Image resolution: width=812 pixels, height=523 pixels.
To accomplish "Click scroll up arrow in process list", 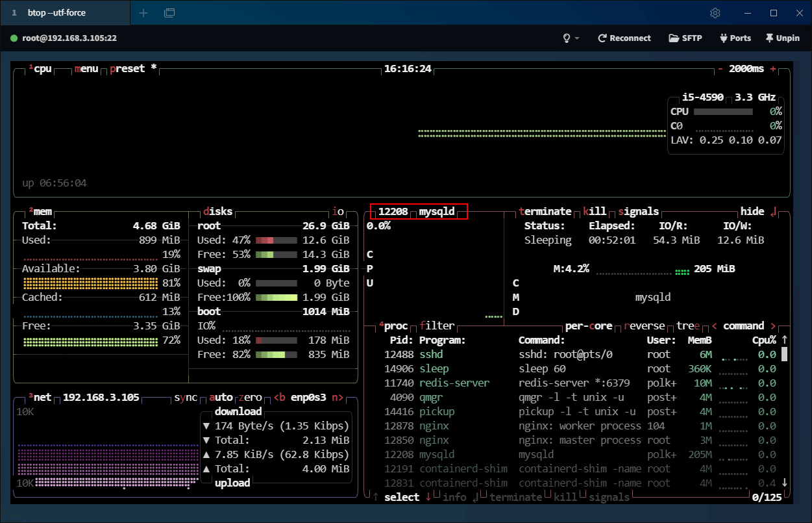I will point(785,339).
